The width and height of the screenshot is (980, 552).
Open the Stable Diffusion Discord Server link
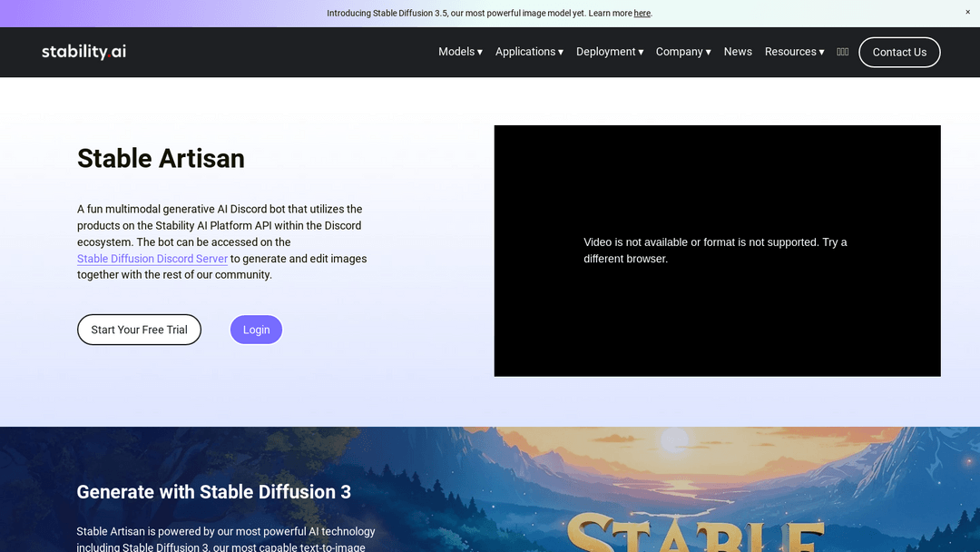[152, 259]
